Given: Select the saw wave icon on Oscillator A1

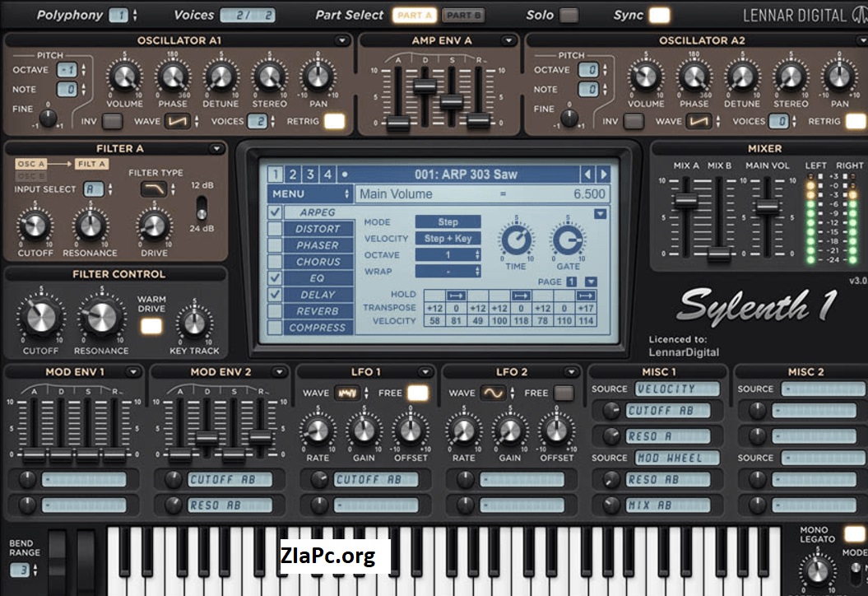Looking at the screenshot, I should (177, 121).
